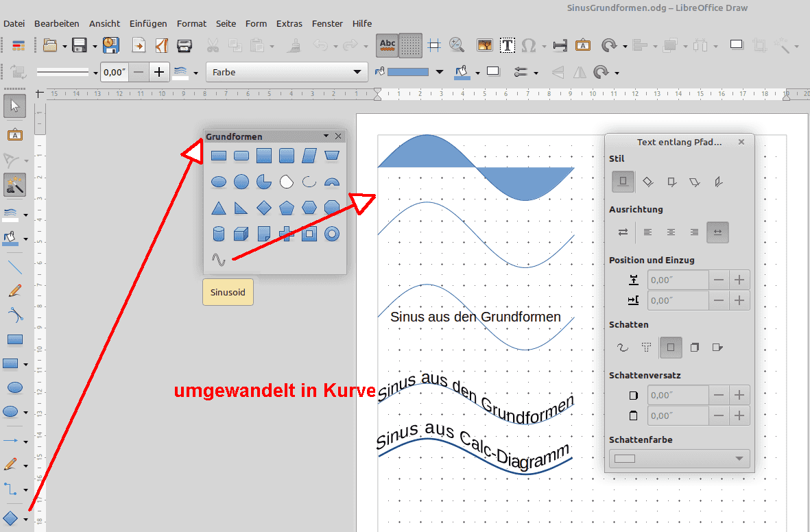Expand the save button dropdown arrow
This screenshot has height=532, width=810.
click(x=95, y=47)
